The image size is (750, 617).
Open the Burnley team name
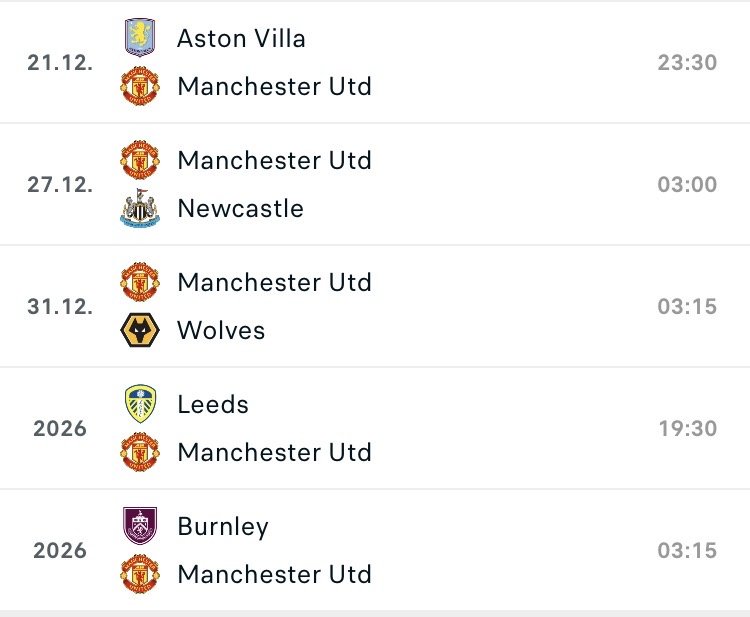(x=223, y=526)
